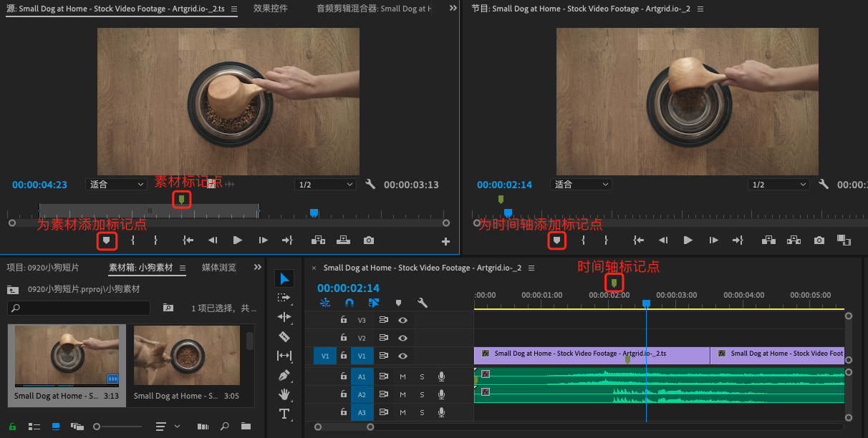The width and height of the screenshot is (868, 438).
Task: Click Export Frame camera in Source monitor
Action: pos(368,240)
